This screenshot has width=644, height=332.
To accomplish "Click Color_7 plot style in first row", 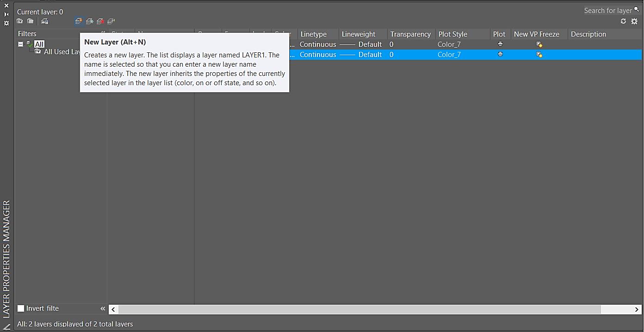I will [449, 44].
